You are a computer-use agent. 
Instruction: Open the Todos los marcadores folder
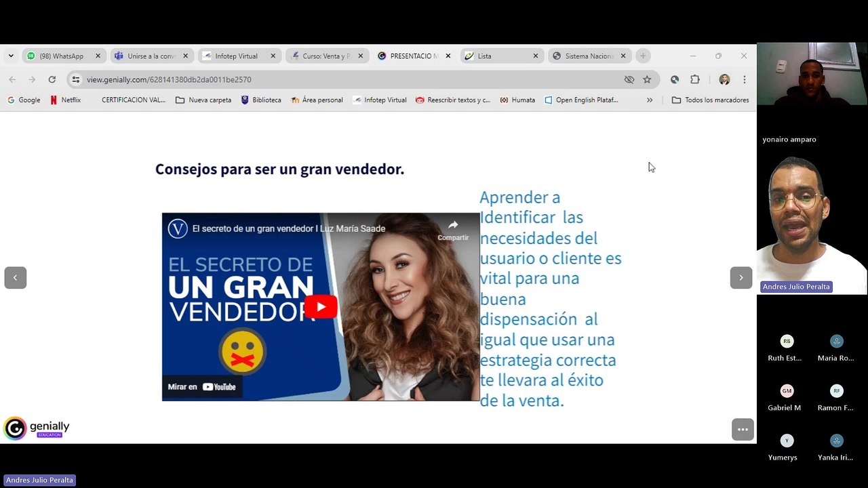point(710,100)
